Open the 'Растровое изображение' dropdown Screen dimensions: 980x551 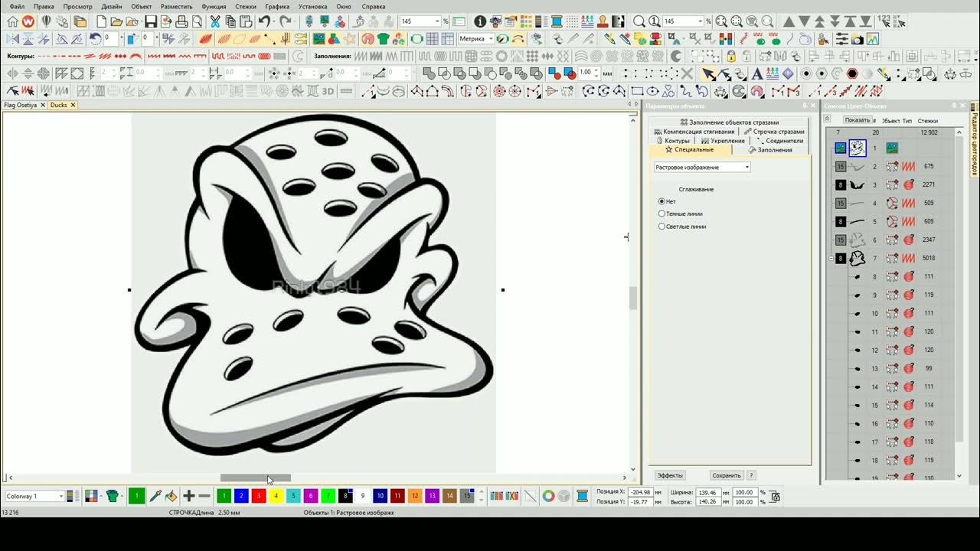click(x=702, y=167)
